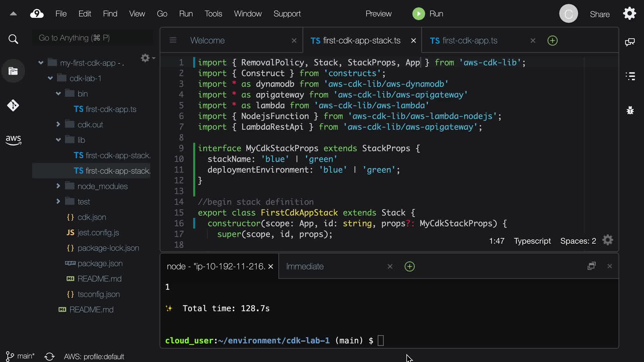This screenshot has height=362, width=644.
Task: Click the Share button
Action: 599,14
